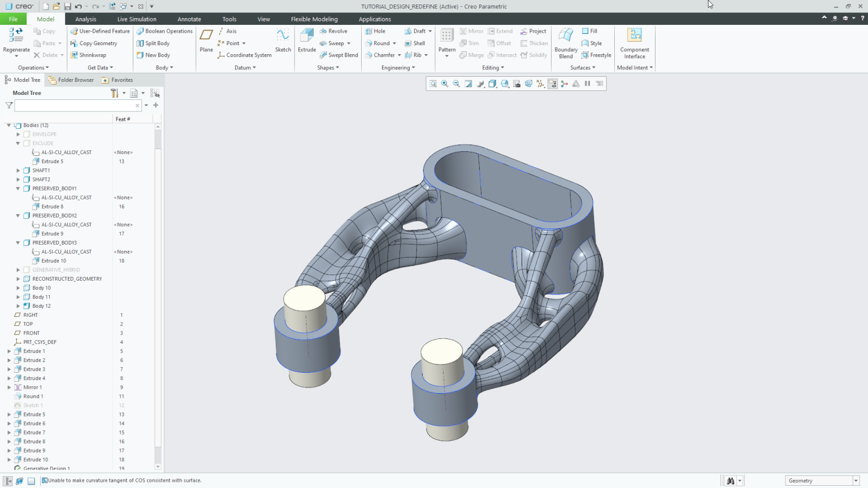Switch to the Flexible Modeling tab
This screenshot has width=868, height=488.
click(x=314, y=19)
